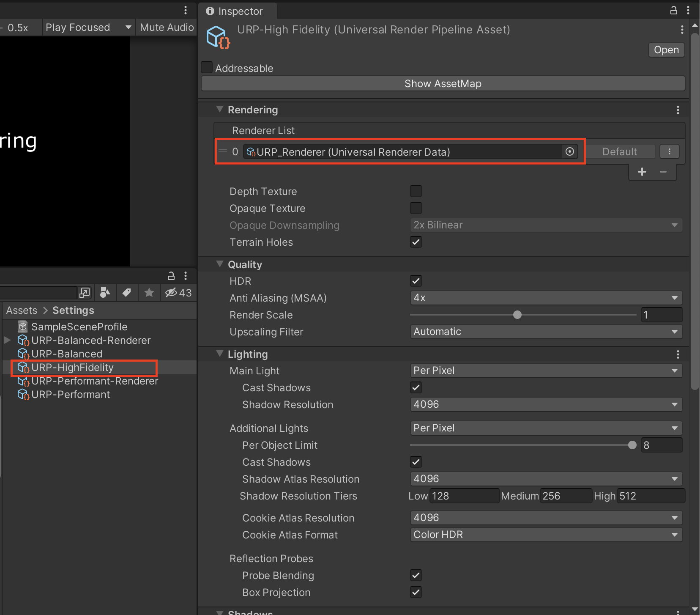Add a renderer with the plus icon
This screenshot has width=700, height=615.
coord(642,172)
